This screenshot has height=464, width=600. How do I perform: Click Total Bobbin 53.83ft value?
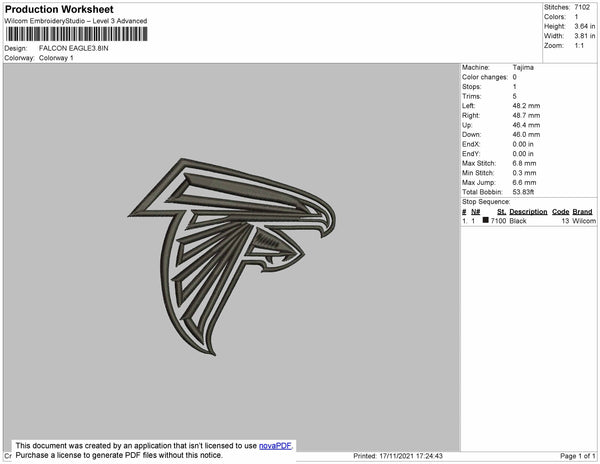[x=523, y=192]
